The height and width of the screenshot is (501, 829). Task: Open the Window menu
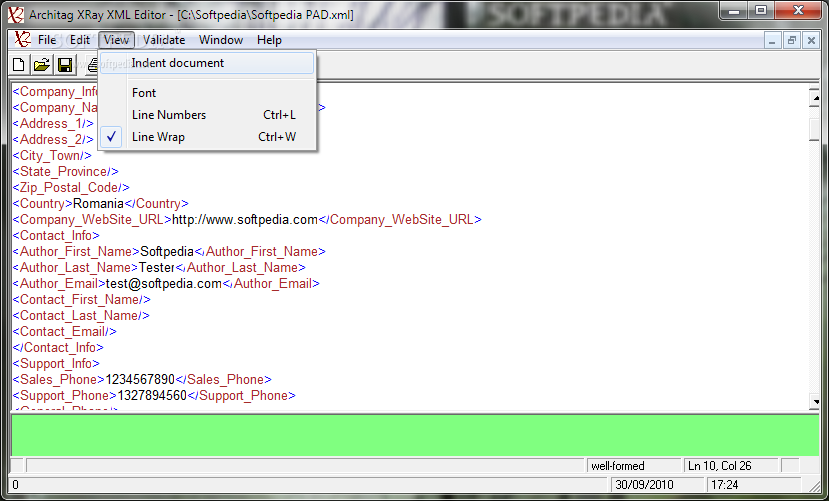click(x=221, y=40)
